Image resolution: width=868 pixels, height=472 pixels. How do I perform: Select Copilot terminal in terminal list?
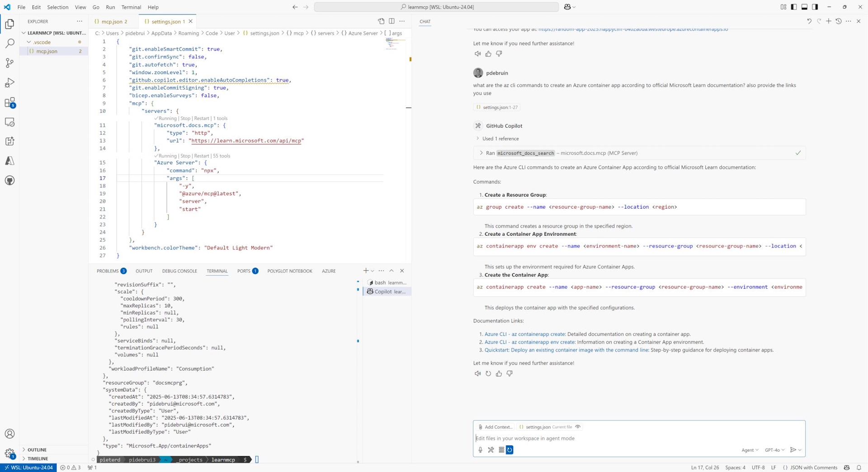click(387, 292)
